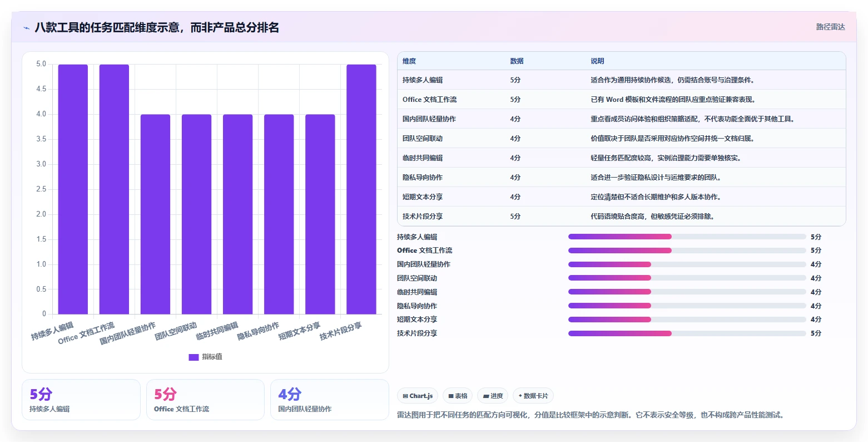Click description 定位清楚但不适合长期维护和多人版本协作。
Screen dimensions: 868x442
tap(656, 197)
